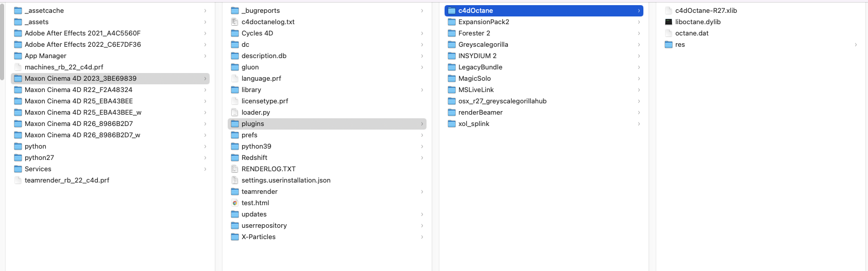Viewport: 868px width, 271px height.
Task: Select 'osx_r27_greyscalegorillahub' folder name
Action: (x=502, y=101)
